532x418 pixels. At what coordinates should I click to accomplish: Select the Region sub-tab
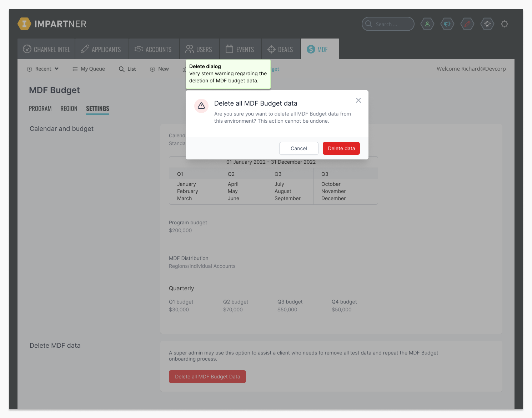click(69, 108)
